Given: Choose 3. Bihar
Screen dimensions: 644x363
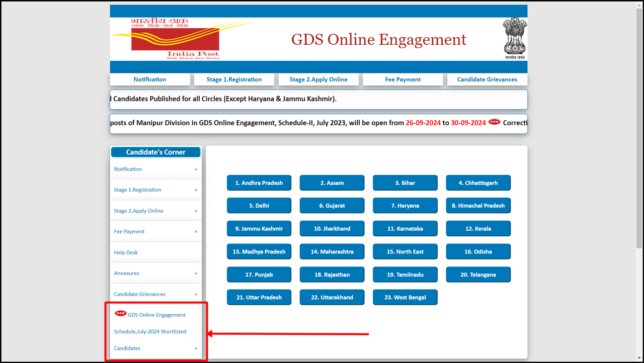Looking at the screenshot, I should [405, 183].
